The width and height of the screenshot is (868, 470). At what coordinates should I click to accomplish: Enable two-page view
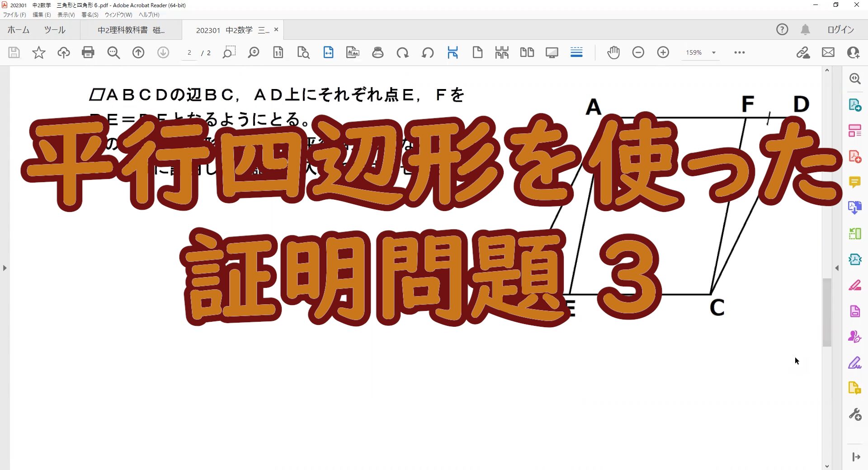pyautogui.click(x=527, y=52)
